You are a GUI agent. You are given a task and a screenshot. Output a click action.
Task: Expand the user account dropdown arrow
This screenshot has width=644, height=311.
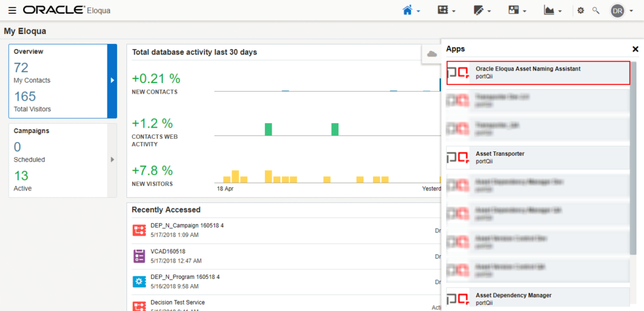pyautogui.click(x=631, y=11)
